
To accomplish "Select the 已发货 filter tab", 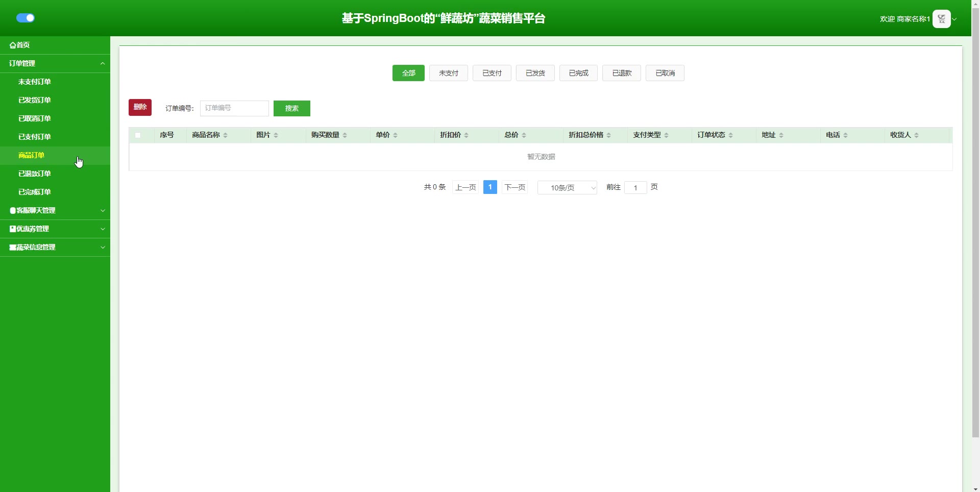I will point(535,73).
